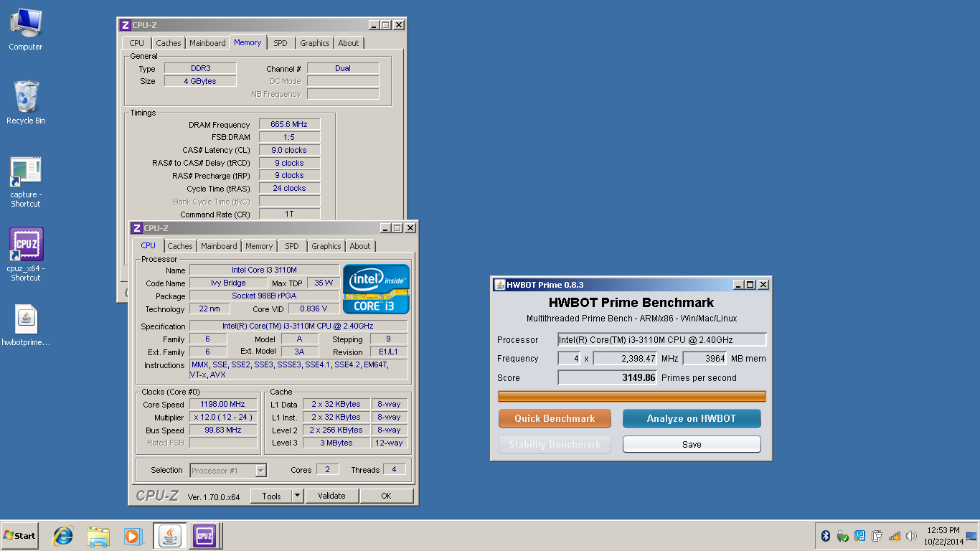Select About tab in the Memory CPU-Z window
This screenshot has width=980, height=551.
[x=349, y=43]
